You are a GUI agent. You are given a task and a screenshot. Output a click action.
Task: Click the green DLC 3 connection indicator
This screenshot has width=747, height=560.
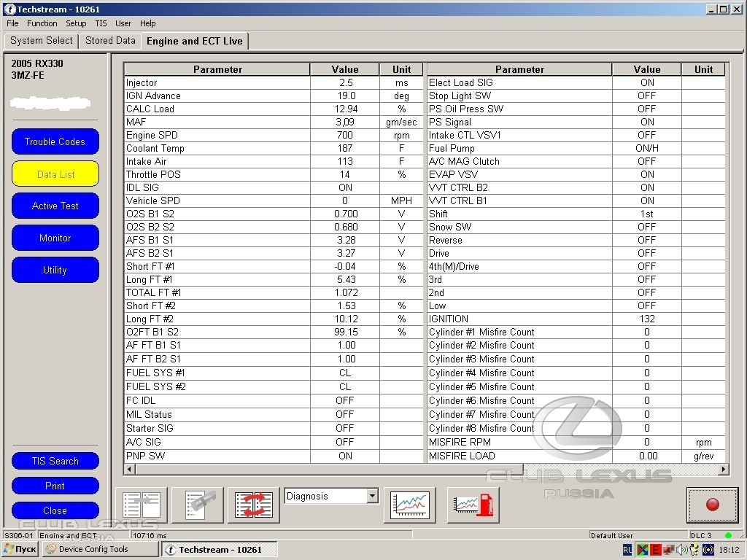tap(728, 535)
